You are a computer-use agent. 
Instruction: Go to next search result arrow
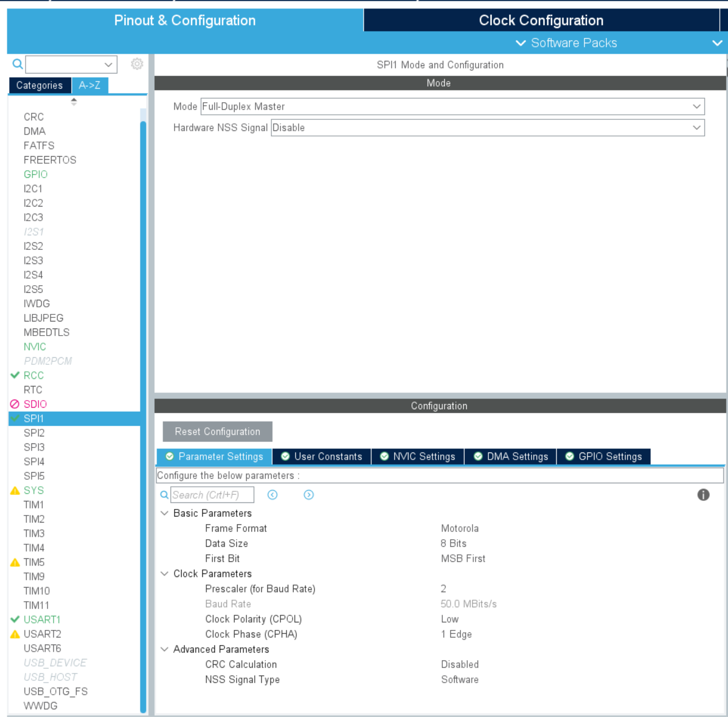309,495
